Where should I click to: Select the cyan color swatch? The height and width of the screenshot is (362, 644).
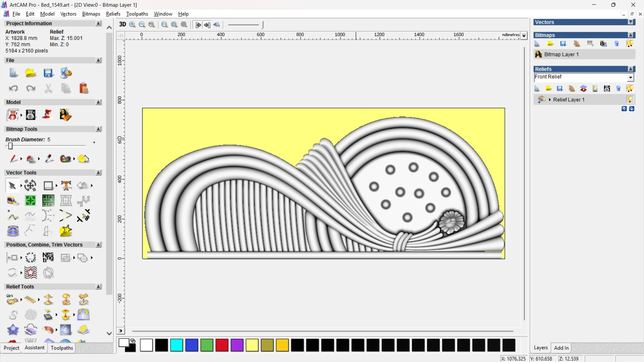(x=176, y=345)
